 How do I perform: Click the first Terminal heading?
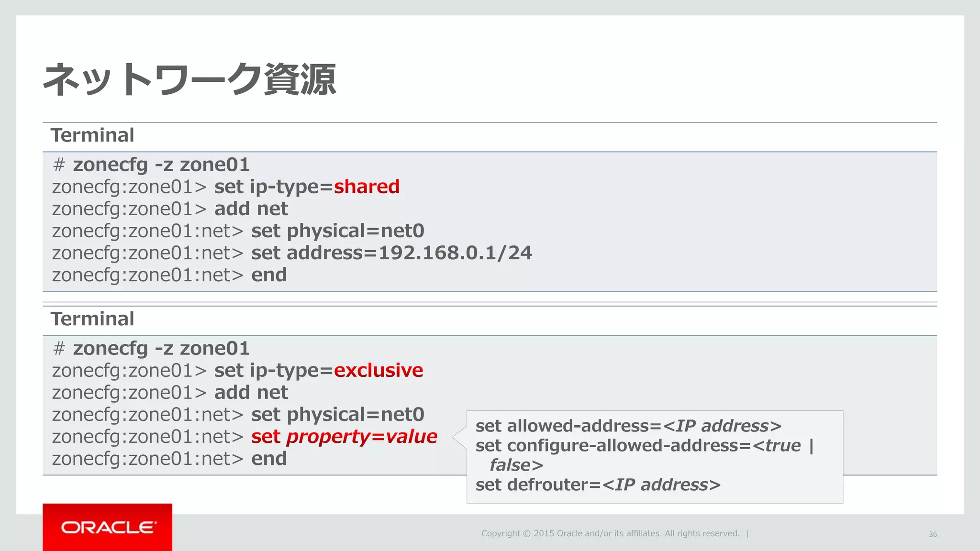(92, 135)
